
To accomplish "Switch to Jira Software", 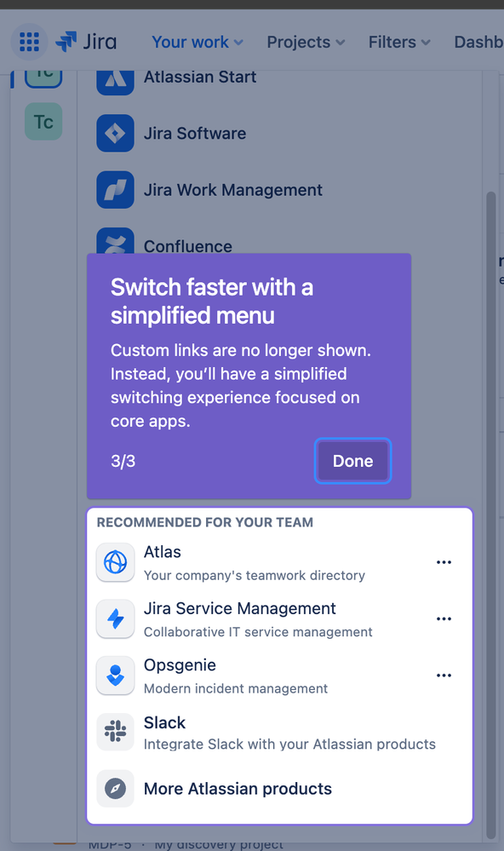I will tap(195, 134).
